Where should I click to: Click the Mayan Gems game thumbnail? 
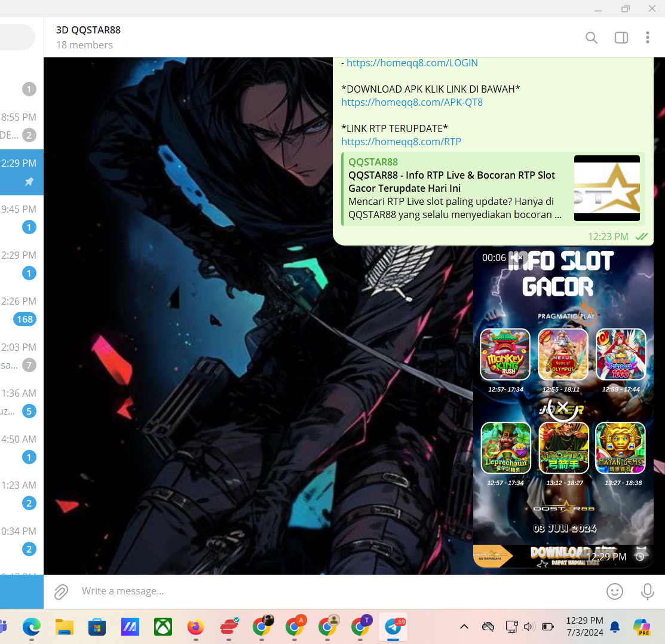[620, 447]
